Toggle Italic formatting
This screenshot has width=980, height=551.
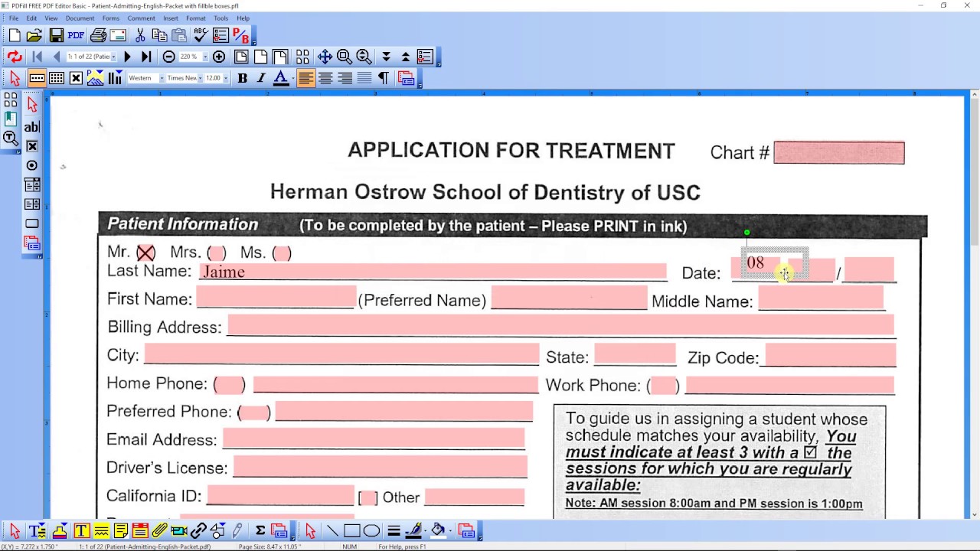261,78
